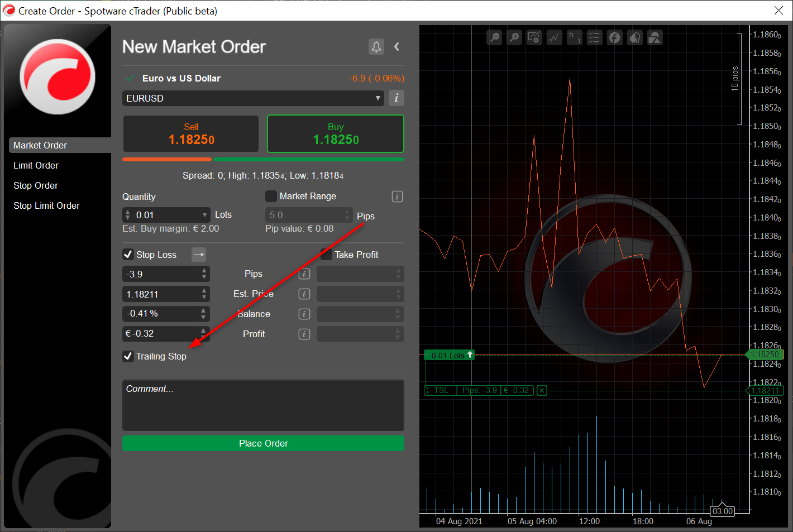Click into the Comment text box
The height and width of the screenshot is (532, 793).
tap(263, 405)
